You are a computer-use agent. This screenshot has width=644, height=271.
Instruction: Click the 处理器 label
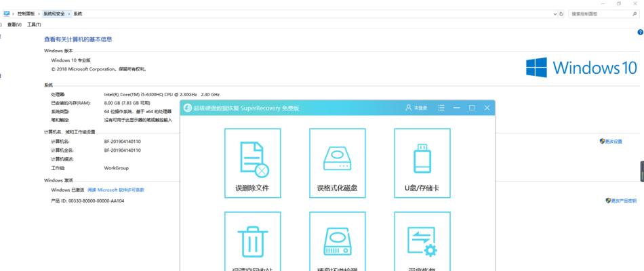click(58, 94)
